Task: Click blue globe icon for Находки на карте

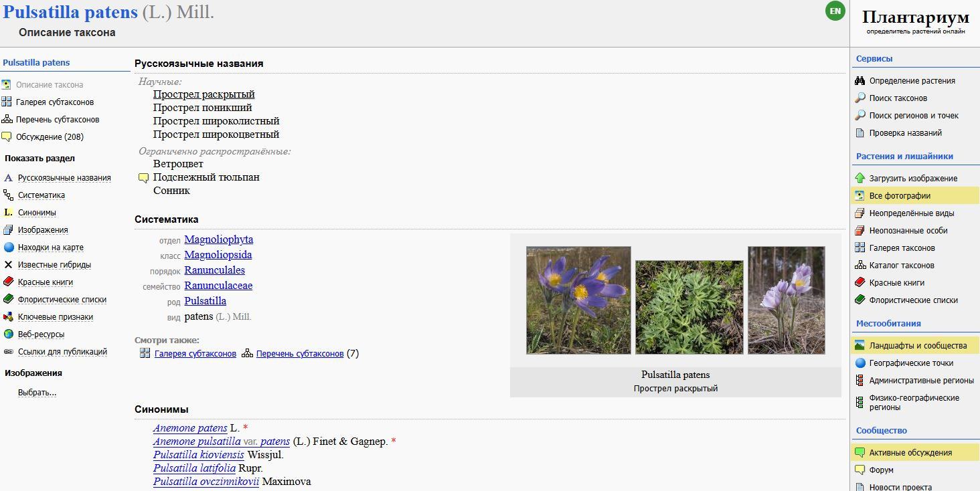Action: pos(8,247)
